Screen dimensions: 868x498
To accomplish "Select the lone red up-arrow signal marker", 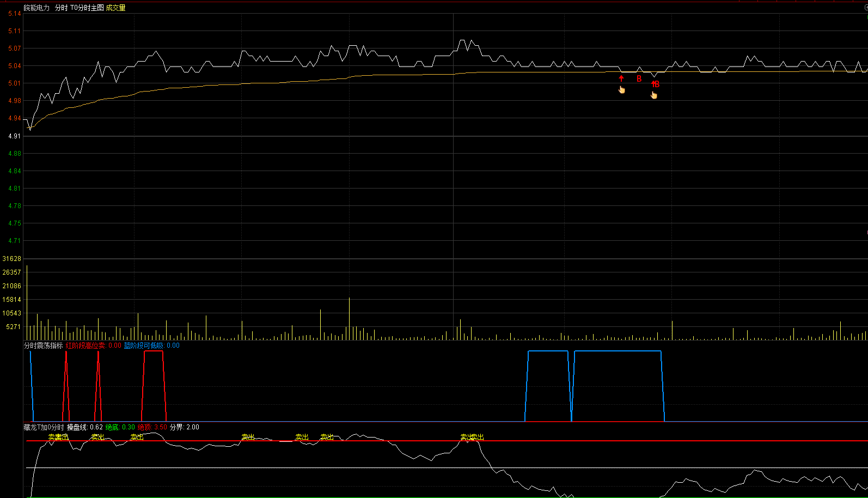I will (x=621, y=78).
